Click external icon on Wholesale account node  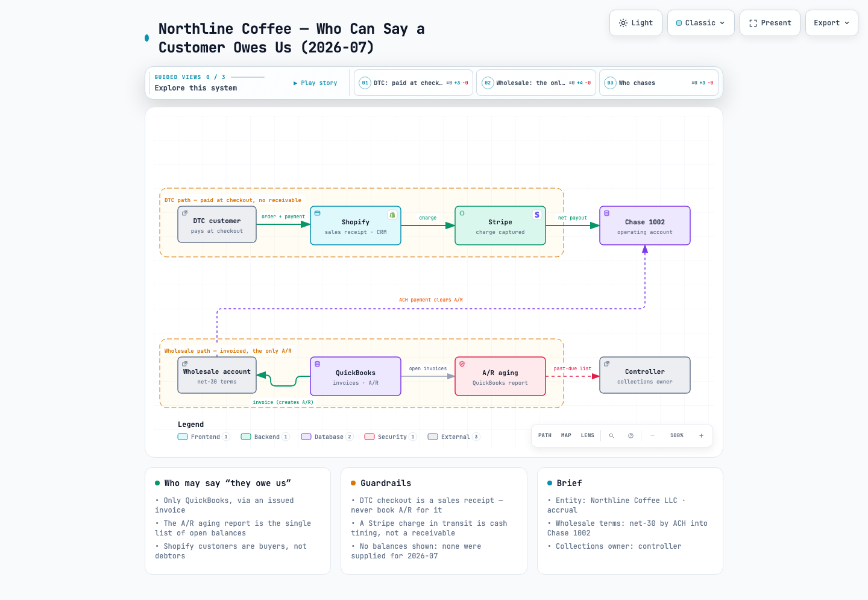tap(185, 364)
